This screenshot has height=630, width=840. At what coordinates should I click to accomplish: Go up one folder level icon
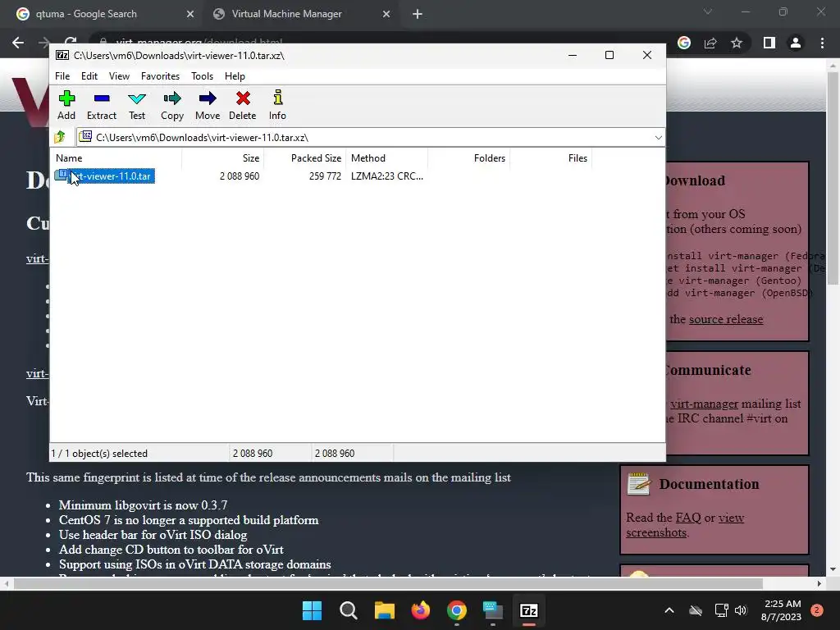coord(60,137)
